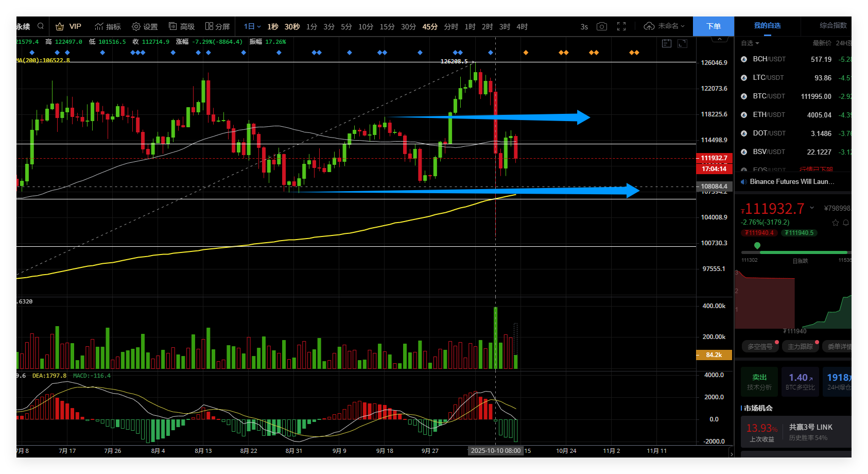Click the blue 下单 order button
The image size is (868, 474).
(713, 26)
